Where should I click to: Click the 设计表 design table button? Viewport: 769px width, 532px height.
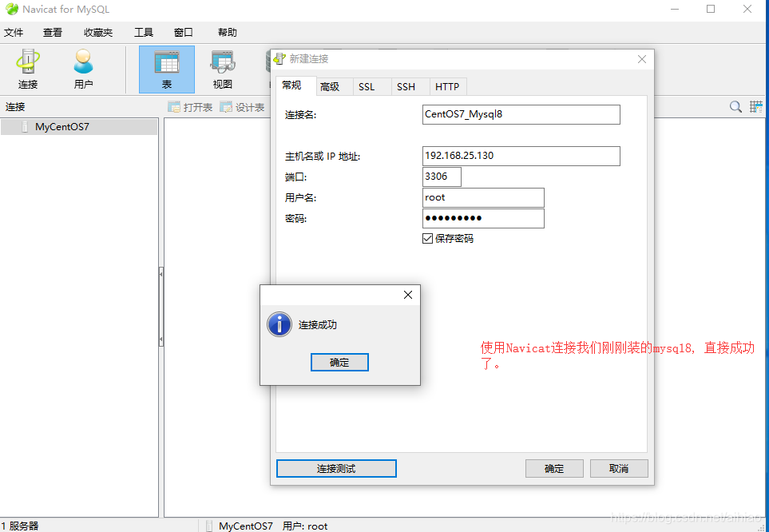click(242, 107)
